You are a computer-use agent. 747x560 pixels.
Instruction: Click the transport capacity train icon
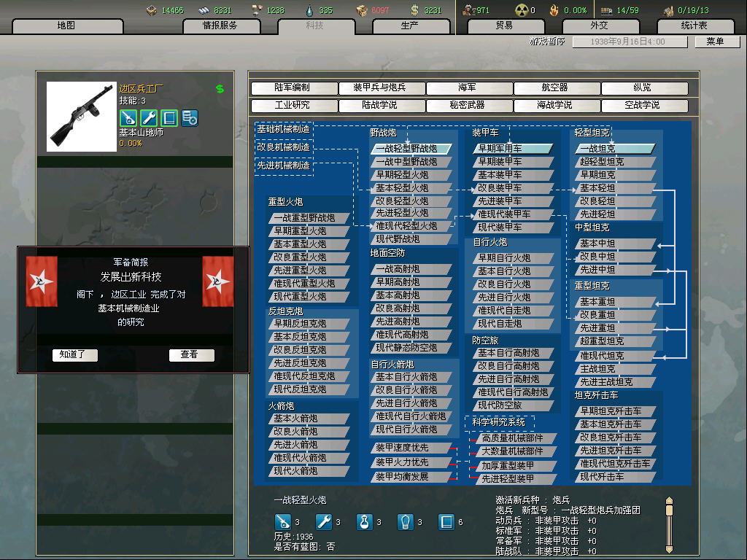[x=606, y=10]
